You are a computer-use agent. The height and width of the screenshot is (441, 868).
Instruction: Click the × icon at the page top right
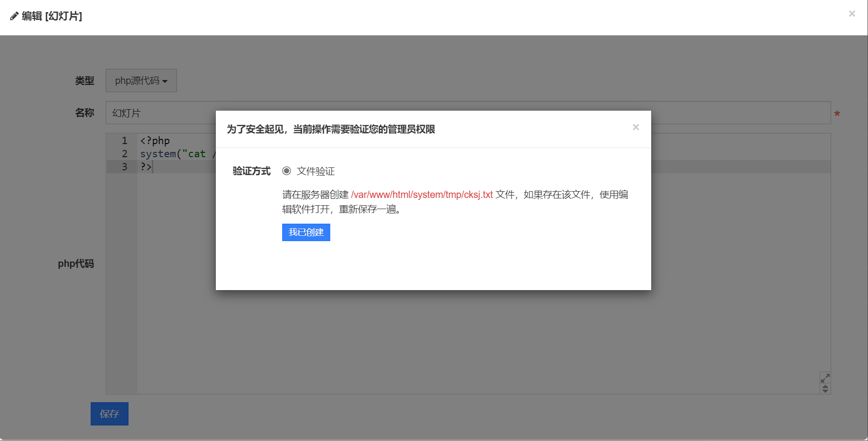click(852, 14)
